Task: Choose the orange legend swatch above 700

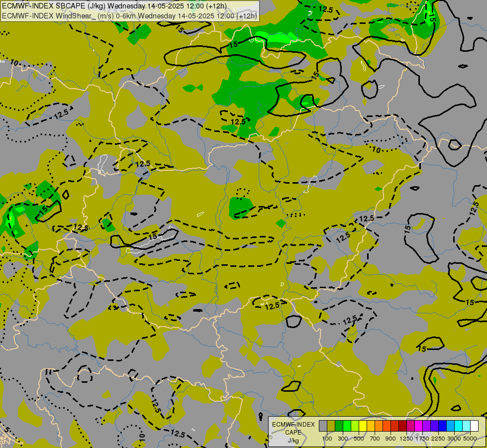Action: [379, 426]
